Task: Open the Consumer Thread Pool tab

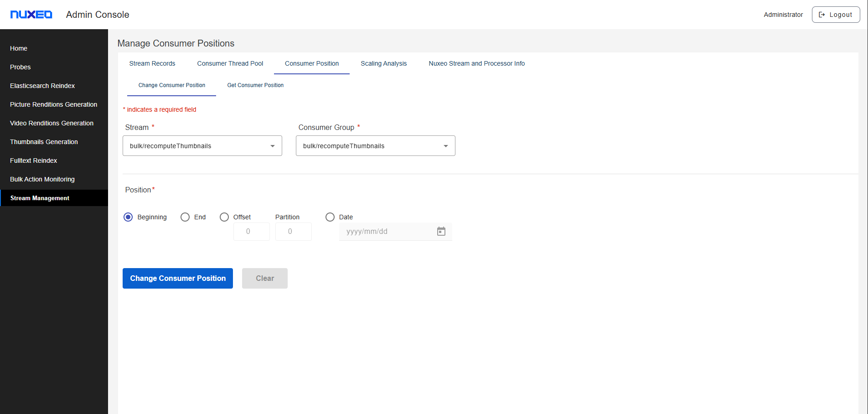Action: click(x=230, y=63)
